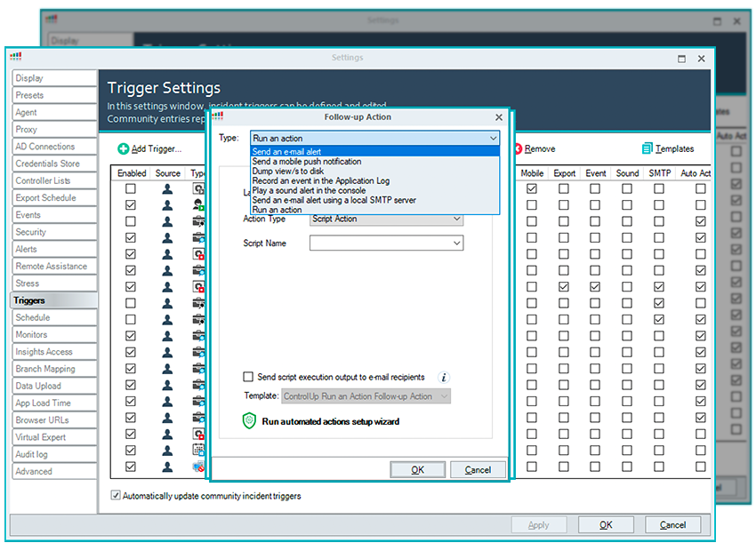This screenshot has height=551, width=756.
Task: Open the Action Type dropdown
Action: [x=386, y=219]
